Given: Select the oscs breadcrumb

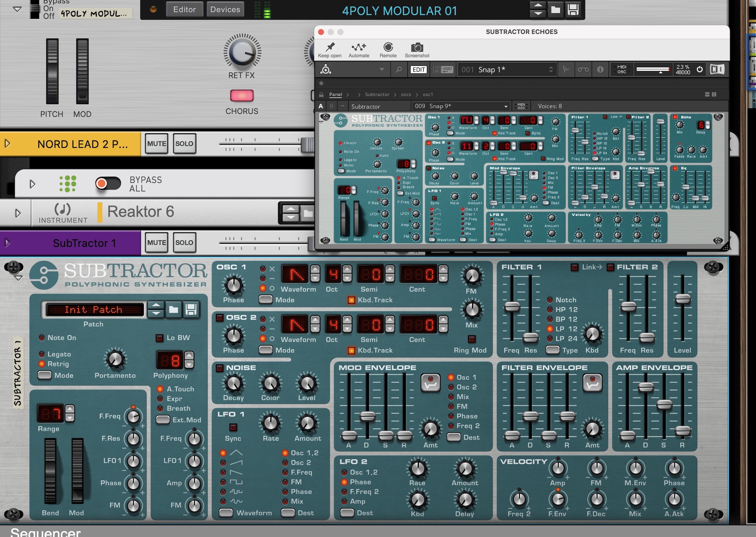Looking at the screenshot, I should pyautogui.click(x=406, y=95).
